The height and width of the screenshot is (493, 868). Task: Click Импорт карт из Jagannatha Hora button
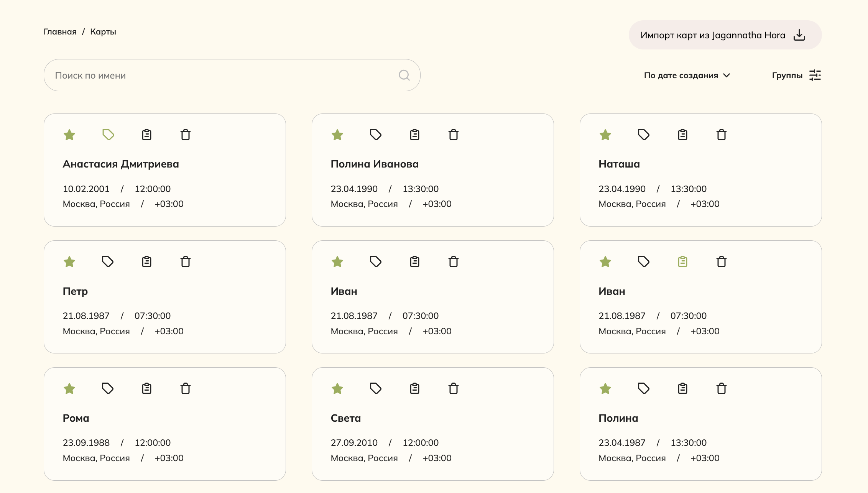725,35
